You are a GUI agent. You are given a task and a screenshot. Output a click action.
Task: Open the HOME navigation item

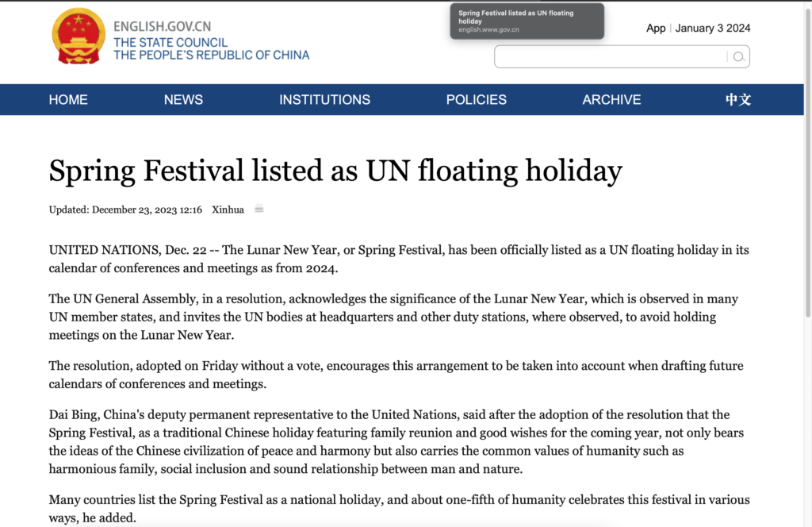point(68,99)
